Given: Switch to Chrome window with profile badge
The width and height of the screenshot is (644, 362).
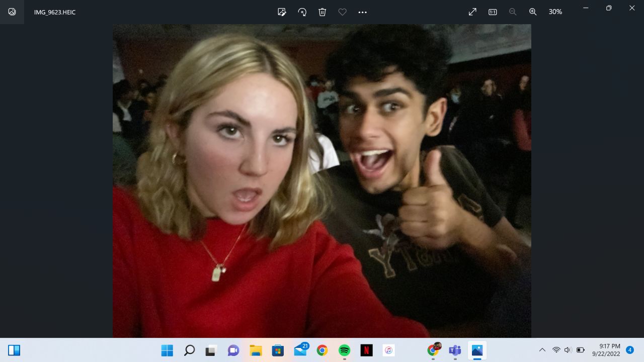Looking at the screenshot, I should click(434, 349).
